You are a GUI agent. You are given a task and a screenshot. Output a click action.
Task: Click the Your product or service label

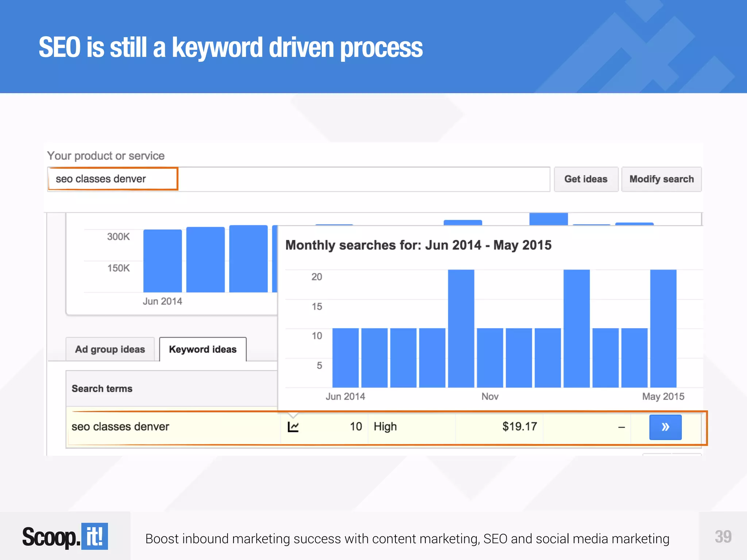(106, 156)
